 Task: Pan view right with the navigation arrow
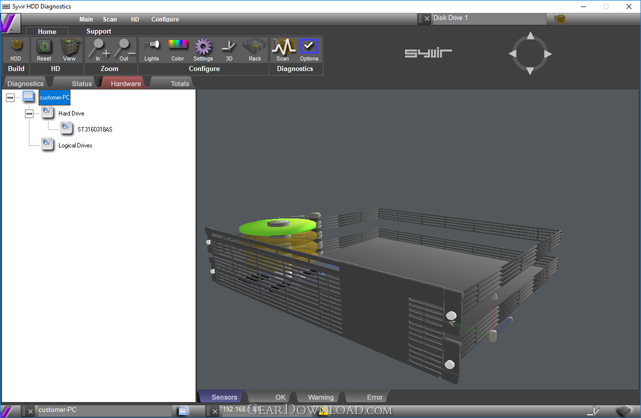[x=548, y=54]
